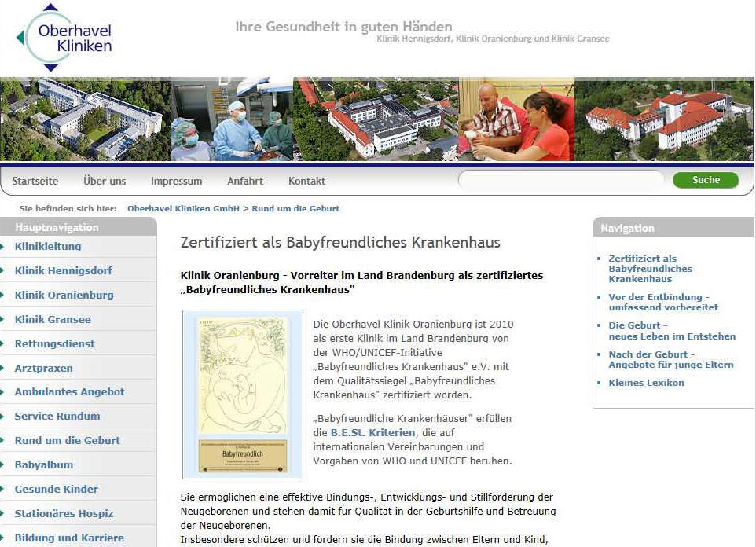Select Die Geburt neues Leben navigation link
Image resolution: width=756 pixels, height=547 pixels.
point(672,331)
